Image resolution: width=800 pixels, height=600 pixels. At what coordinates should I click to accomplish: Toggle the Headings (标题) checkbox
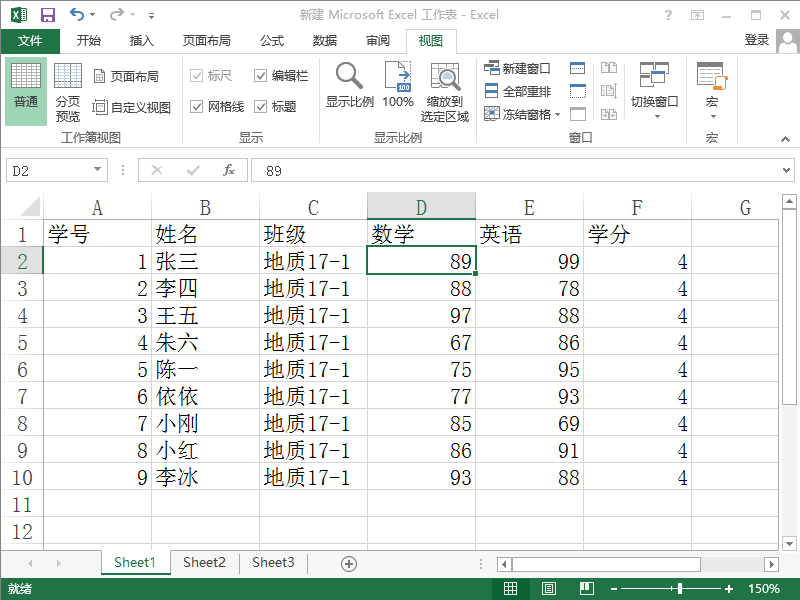tap(260, 107)
